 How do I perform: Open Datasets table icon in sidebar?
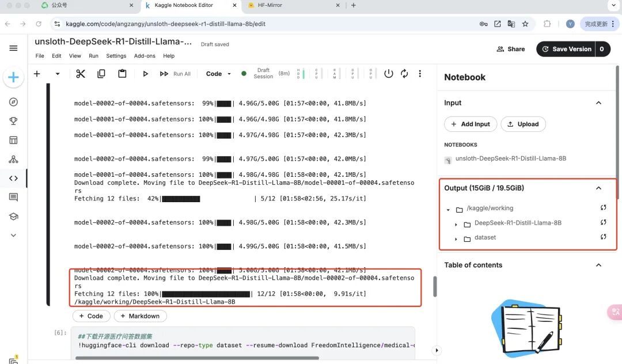(x=13, y=140)
